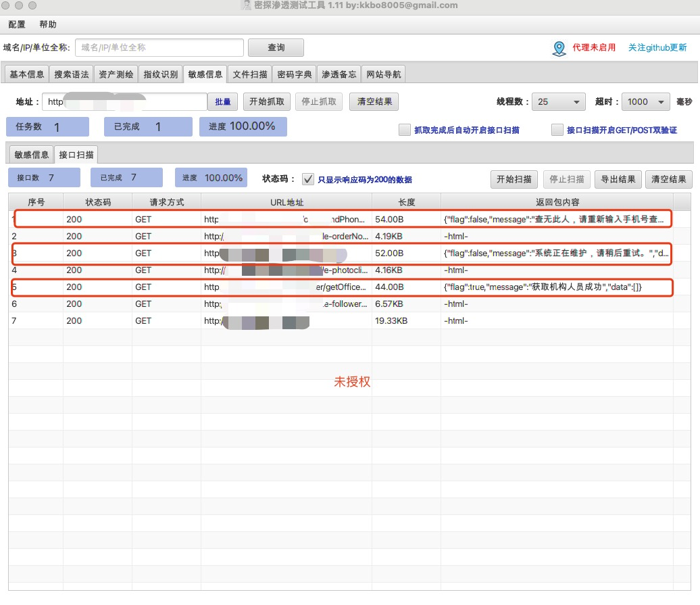Image resolution: width=700 pixels, height=605 pixels.
Task: Click the 查询 button
Action: (x=276, y=47)
